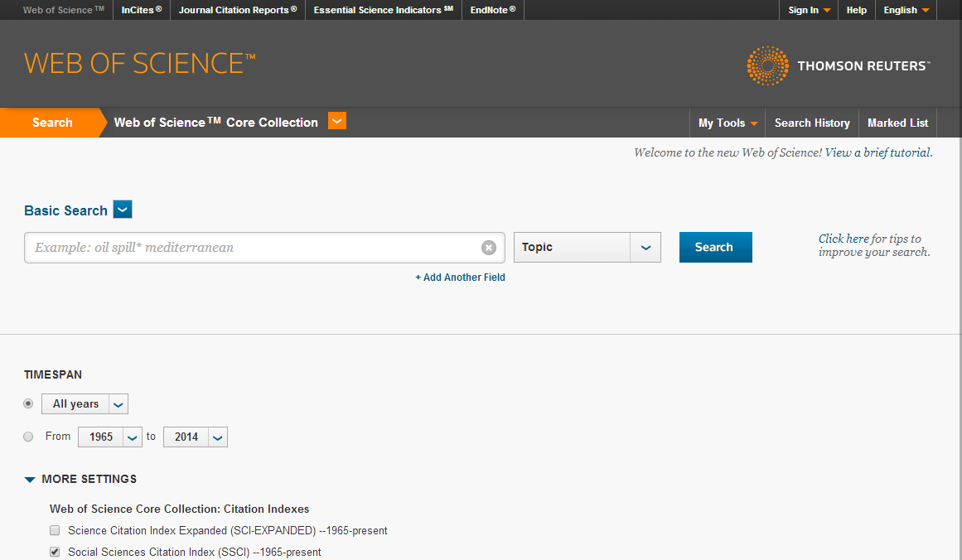The height and width of the screenshot is (560, 962).
Task: Open EndNote from the top bar
Action: [493, 10]
